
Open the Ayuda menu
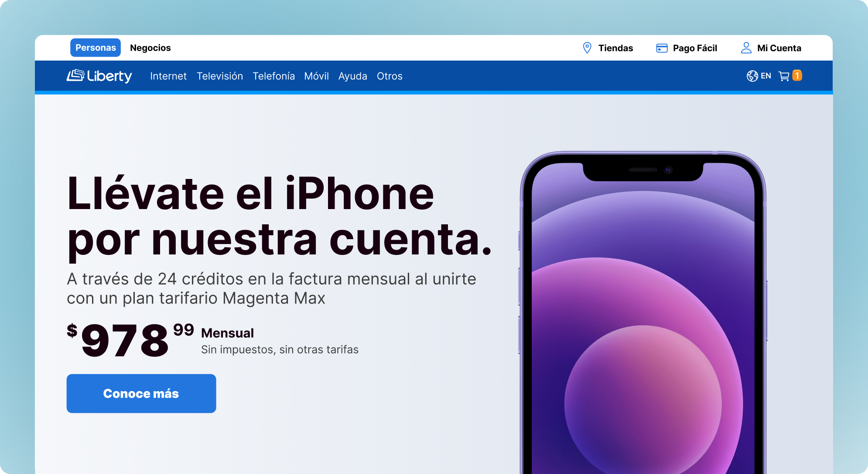click(353, 76)
